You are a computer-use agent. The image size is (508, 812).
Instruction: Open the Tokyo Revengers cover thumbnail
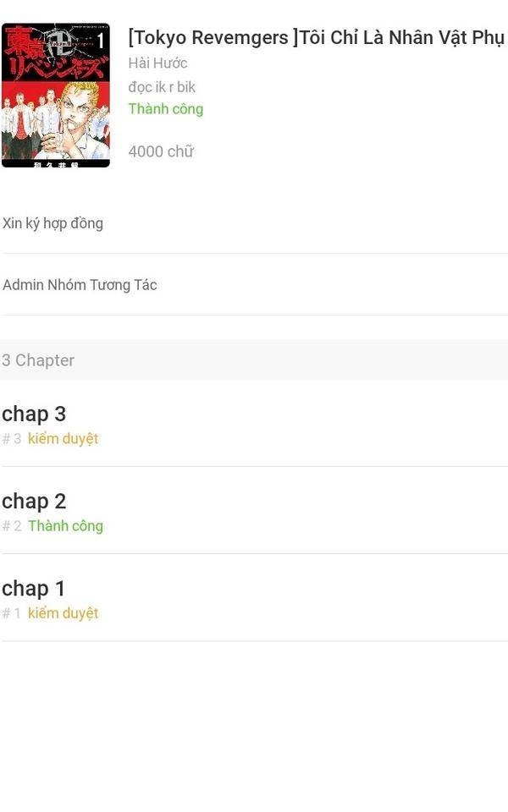(x=56, y=96)
